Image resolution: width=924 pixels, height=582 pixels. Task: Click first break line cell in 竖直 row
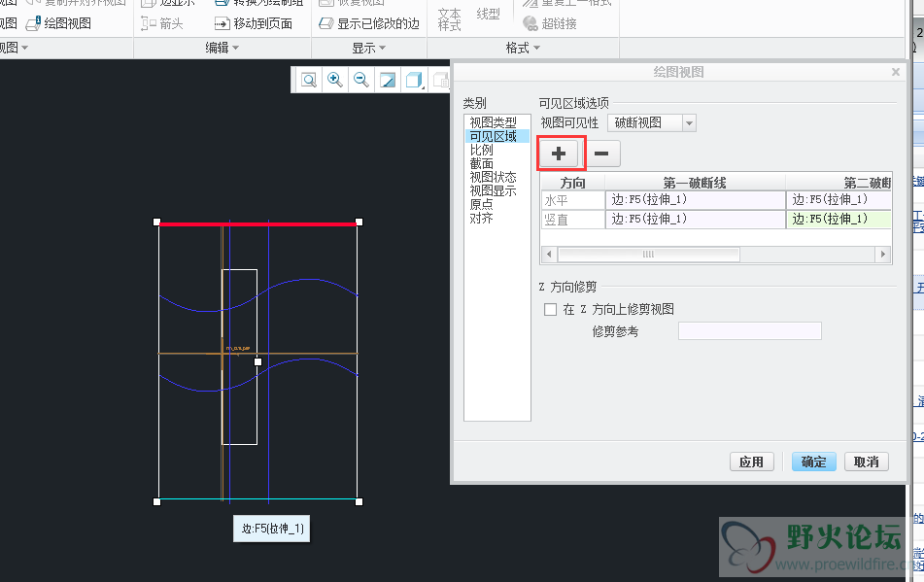(695, 220)
